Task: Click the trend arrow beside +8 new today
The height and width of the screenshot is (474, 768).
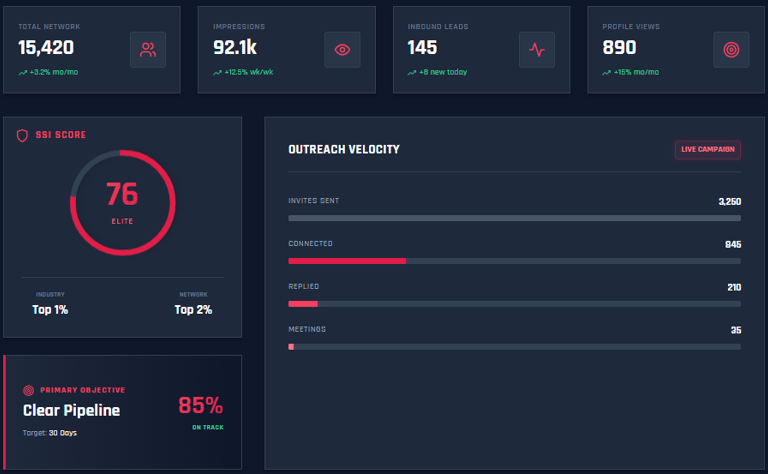Action: (x=412, y=72)
